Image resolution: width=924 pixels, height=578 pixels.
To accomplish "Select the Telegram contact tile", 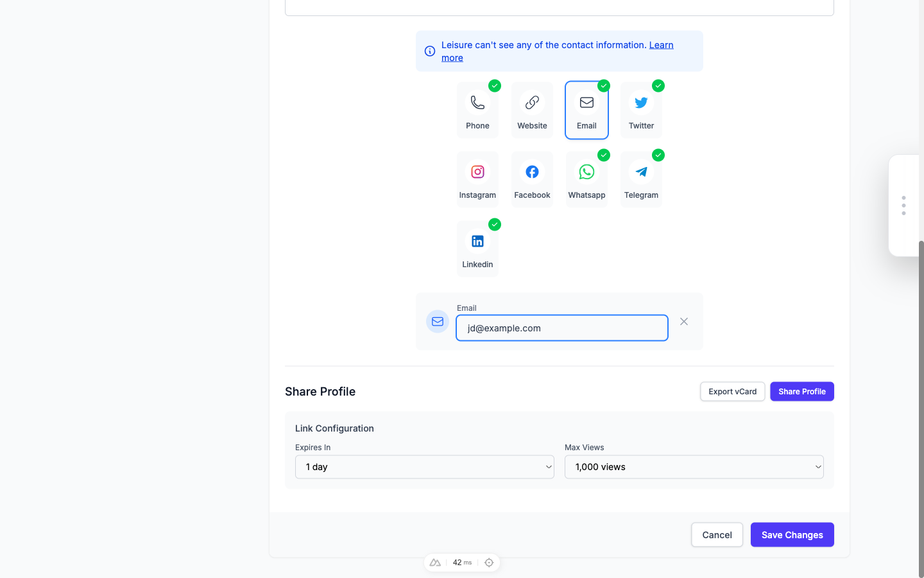I will click(641, 179).
